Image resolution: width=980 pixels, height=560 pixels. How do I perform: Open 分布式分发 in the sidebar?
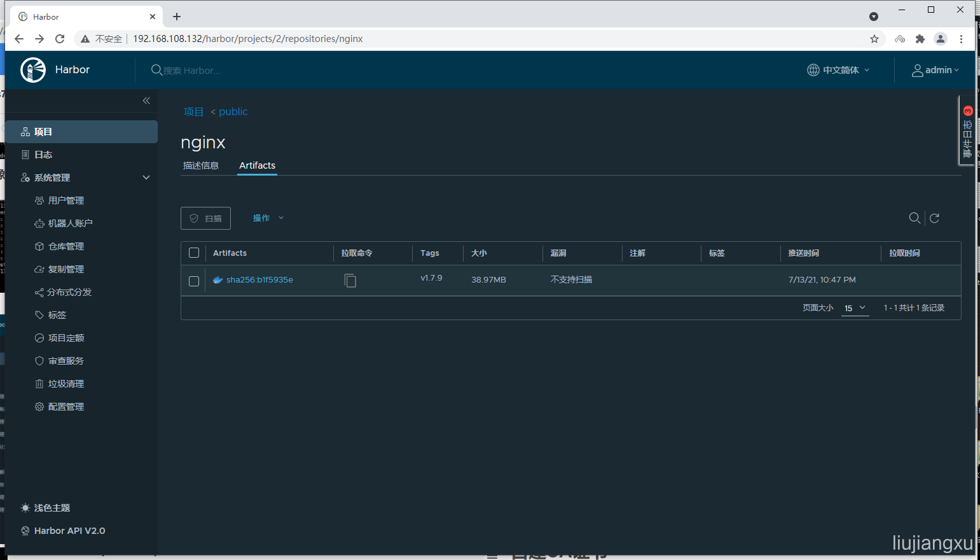pyautogui.click(x=69, y=292)
